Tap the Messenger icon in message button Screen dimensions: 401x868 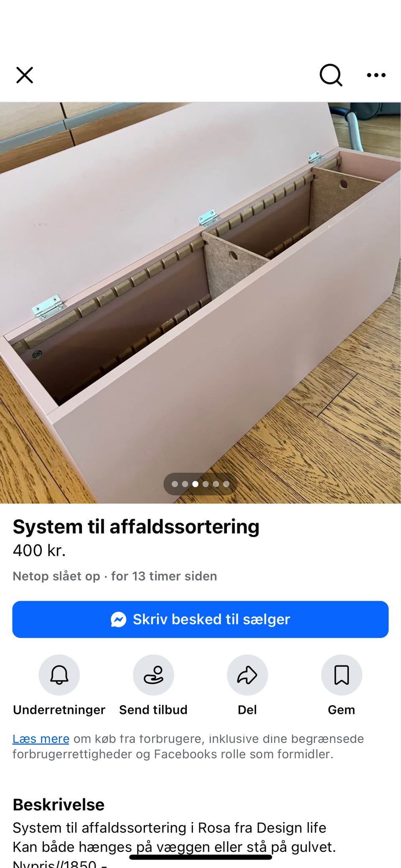point(119,619)
